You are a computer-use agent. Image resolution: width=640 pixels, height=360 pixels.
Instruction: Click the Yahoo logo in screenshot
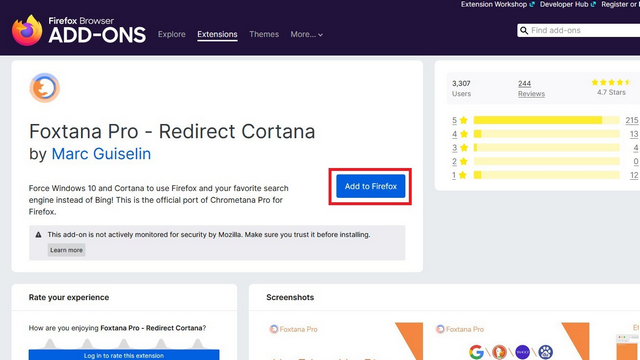[522, 352]
